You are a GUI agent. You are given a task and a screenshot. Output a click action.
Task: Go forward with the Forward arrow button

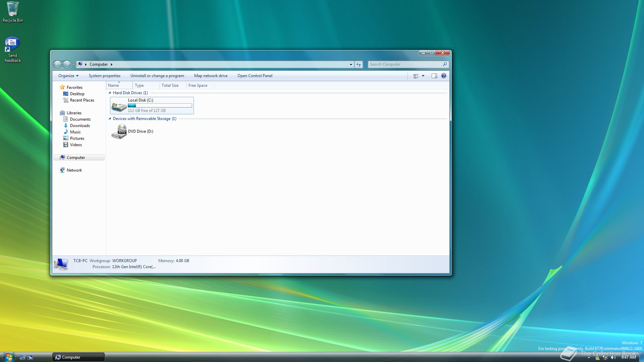(x=67, y=64)
